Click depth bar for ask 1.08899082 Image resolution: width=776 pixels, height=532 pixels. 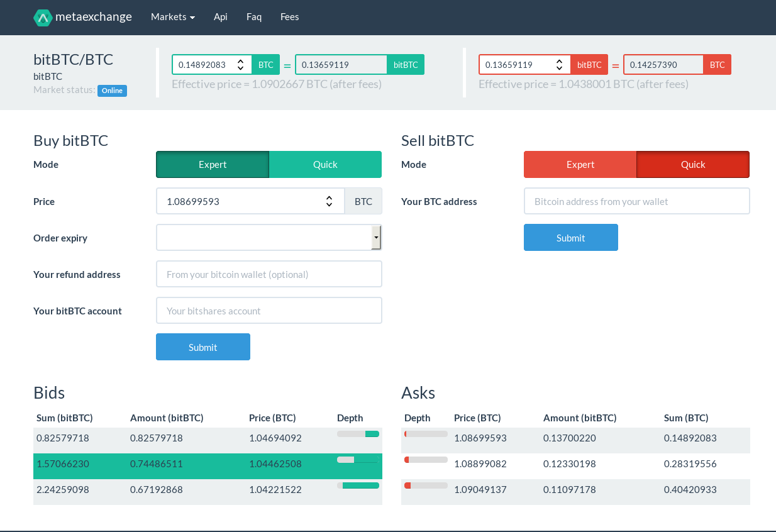tap(426, 460)
